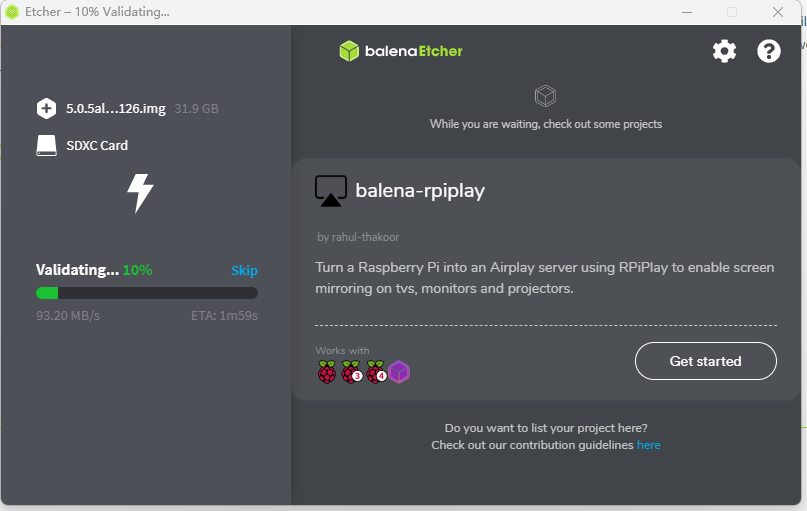Image resolution: width=807 pixels, height=511 pixels.
Task: Click the Get started button
Action: (x=706, y=361)
